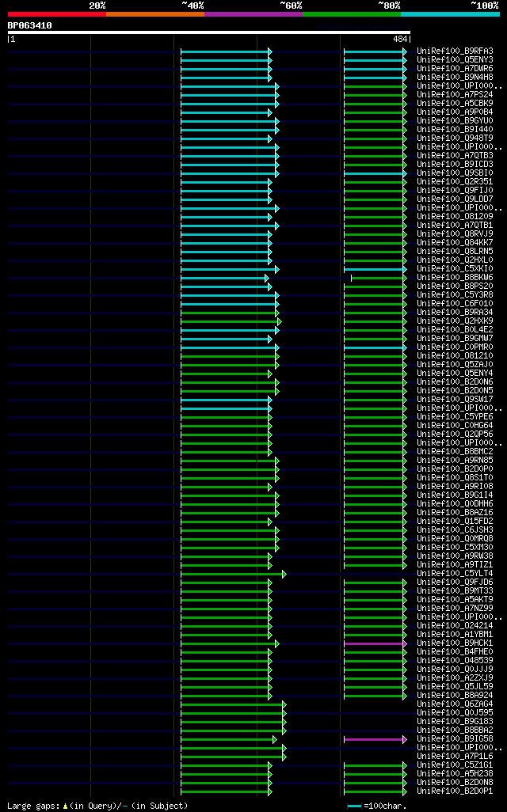The image size is (507, 812).
Task: Open UniRef100_B9ICD3 entry
Action: click(x=456, y=164)
